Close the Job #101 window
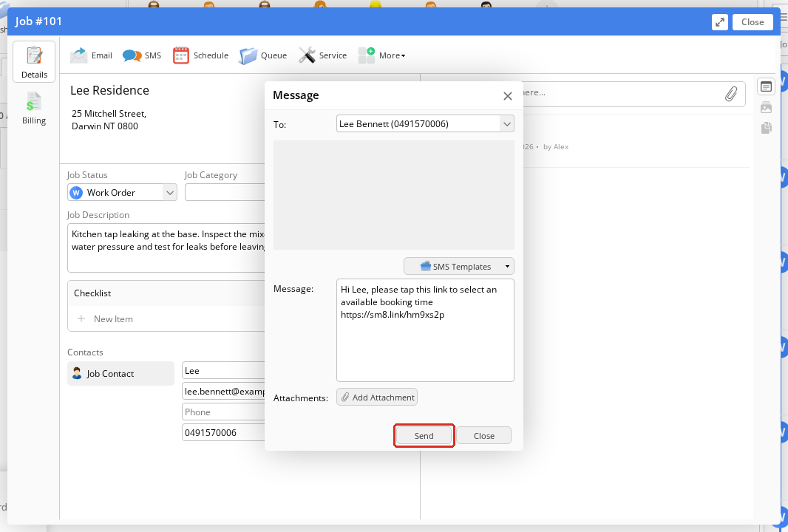The width and height of the screenshot is (788, 532). coord(753,22)
